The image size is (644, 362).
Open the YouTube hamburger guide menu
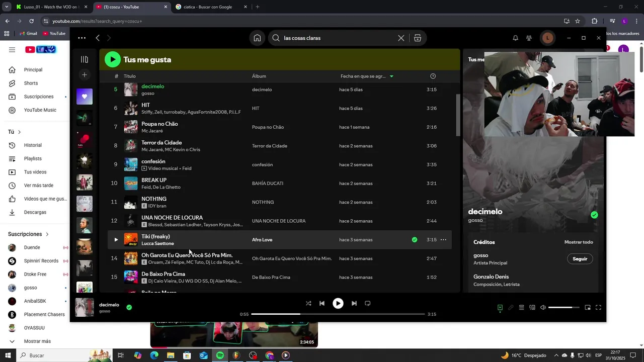(12, 50)
